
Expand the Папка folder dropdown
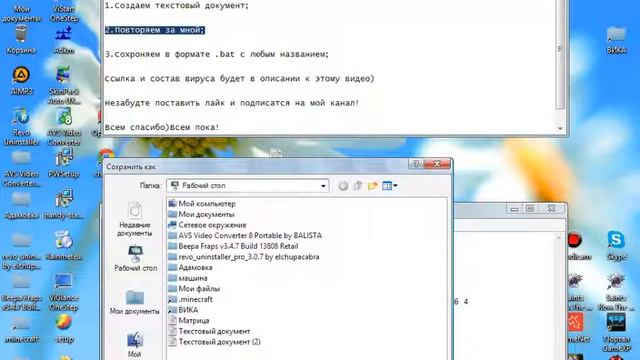323,186
